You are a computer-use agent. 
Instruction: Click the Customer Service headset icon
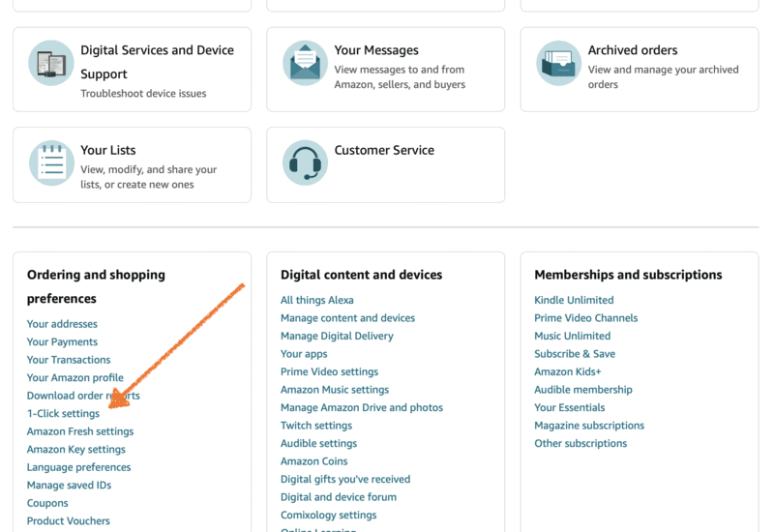(305, 163)
